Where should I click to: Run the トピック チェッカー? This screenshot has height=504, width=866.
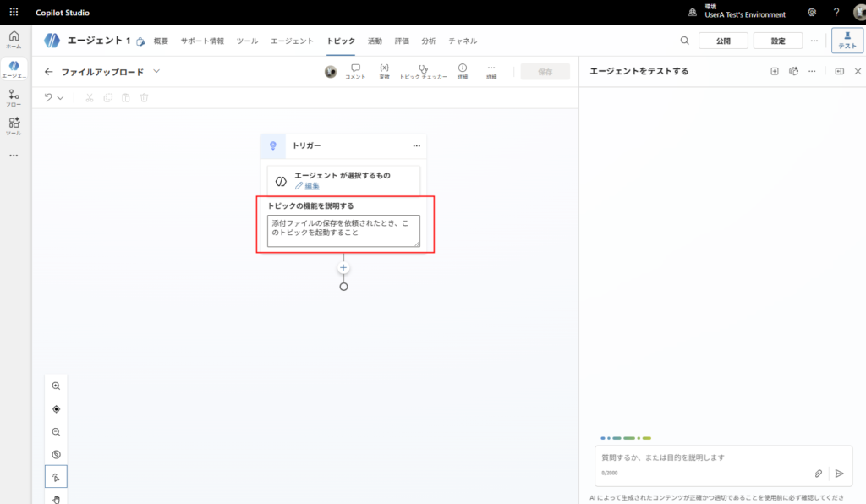point(423,71)
